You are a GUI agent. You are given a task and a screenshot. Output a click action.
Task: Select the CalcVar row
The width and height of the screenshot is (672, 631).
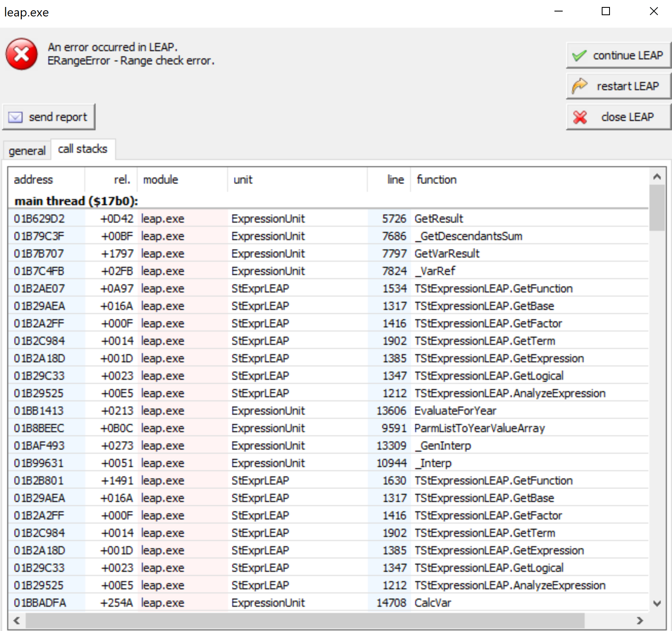coord(328,603)
